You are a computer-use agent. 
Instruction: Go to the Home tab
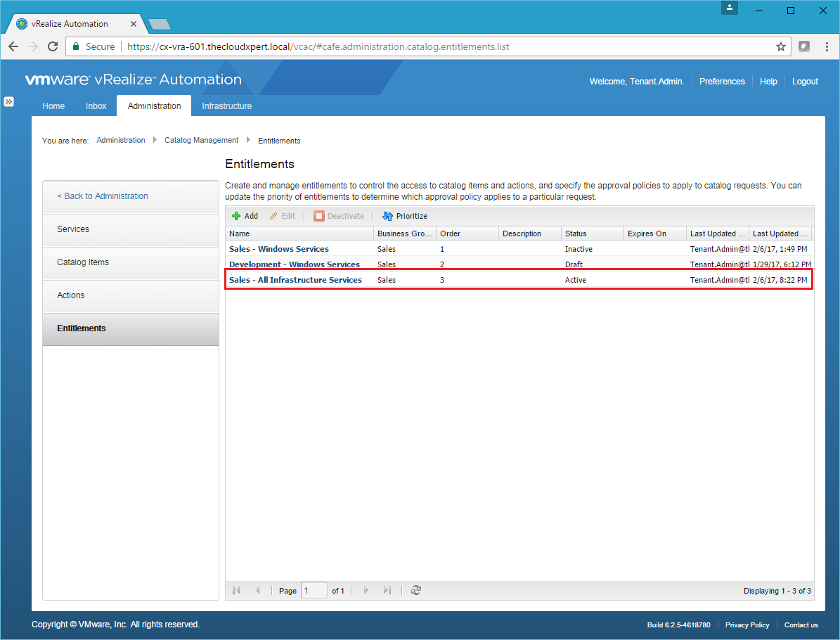pyautogui.click(x=53, y=106)
